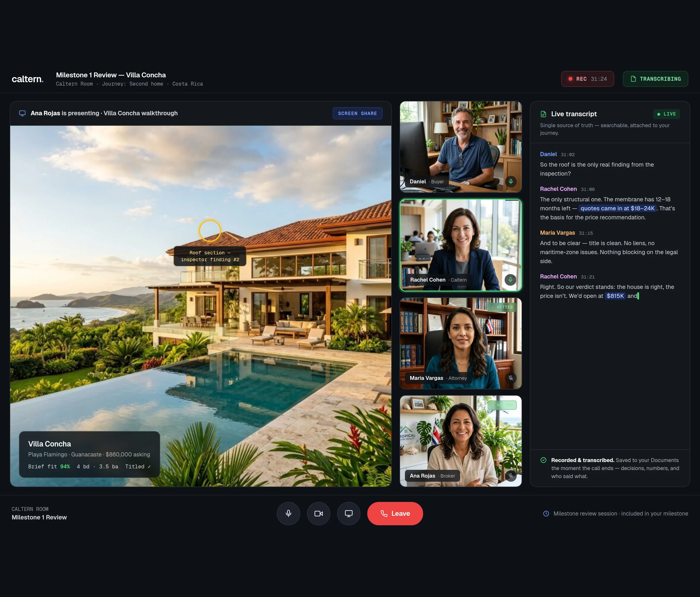
Task: Click Ana Rojas's muted microphone icon
Action: pos(511,476)
